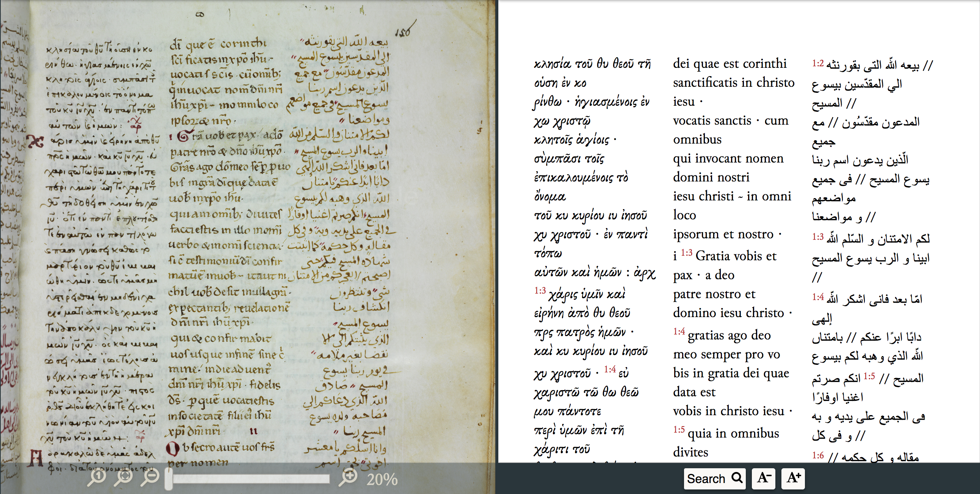Image resolution: width=980 pixels, height=494 pixels.
Task: Click the Greek line 'κλητοῖς ἁγίοις ·'
Action: point(575,139)
